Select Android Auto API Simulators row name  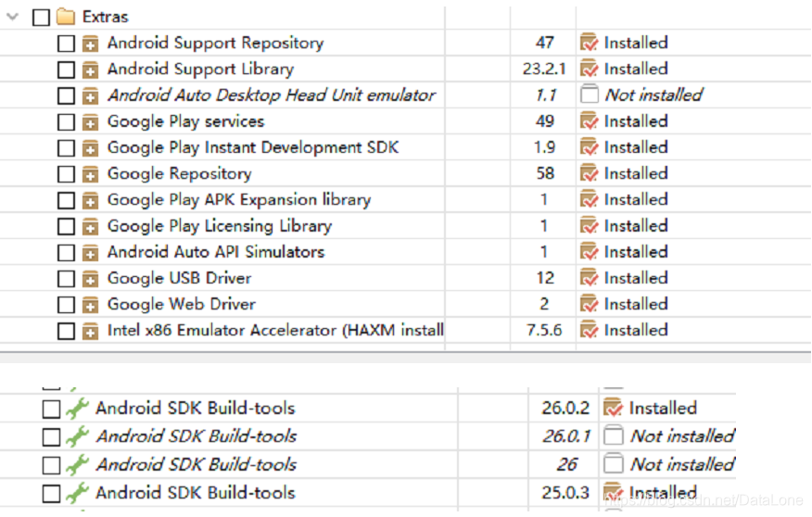tap(216, 252)
